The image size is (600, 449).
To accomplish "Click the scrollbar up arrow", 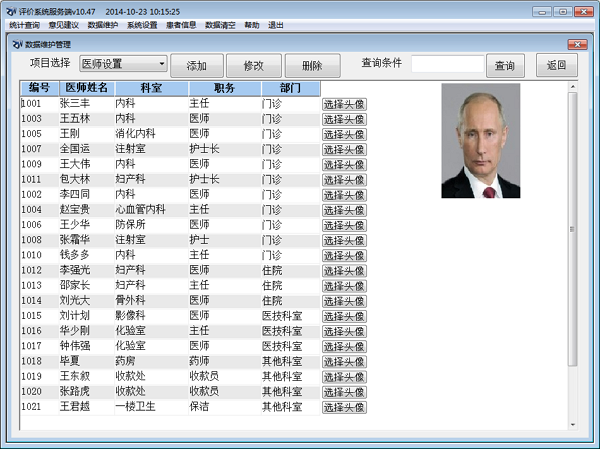I will (x=572, y=87).
